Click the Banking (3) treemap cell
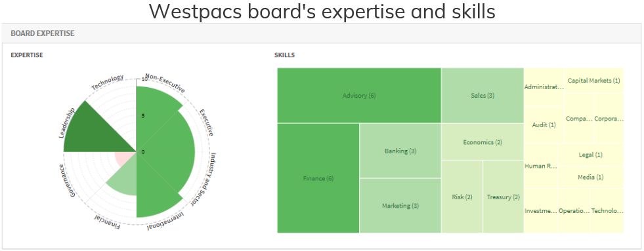This screenshot has height=251, width=644. tap(400, 151)
